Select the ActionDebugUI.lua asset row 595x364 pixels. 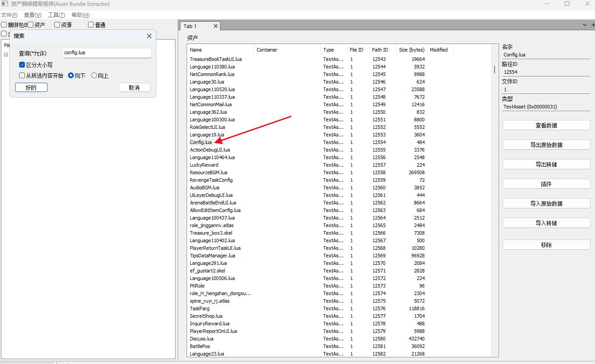307,150
